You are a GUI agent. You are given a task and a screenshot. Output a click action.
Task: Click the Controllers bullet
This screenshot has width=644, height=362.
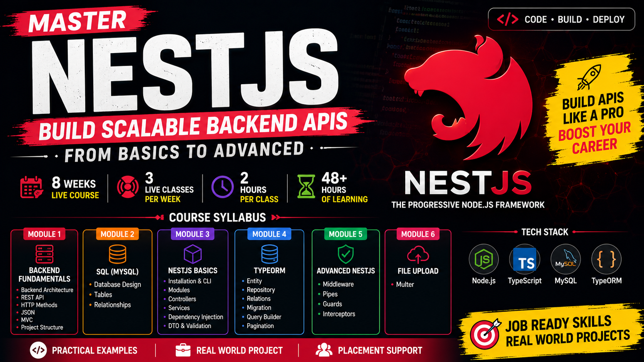[x=182, y=299]
